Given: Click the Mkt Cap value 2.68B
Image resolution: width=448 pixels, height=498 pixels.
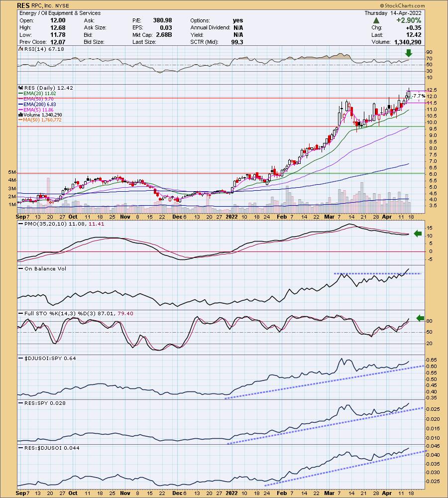Looking at the screenshot, I should pos(164,35).
